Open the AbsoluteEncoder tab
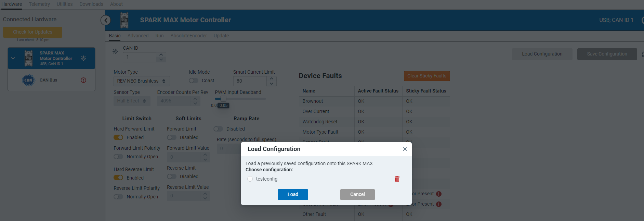Viewport: 644px width, 221px height. click(x=188, y=36)
